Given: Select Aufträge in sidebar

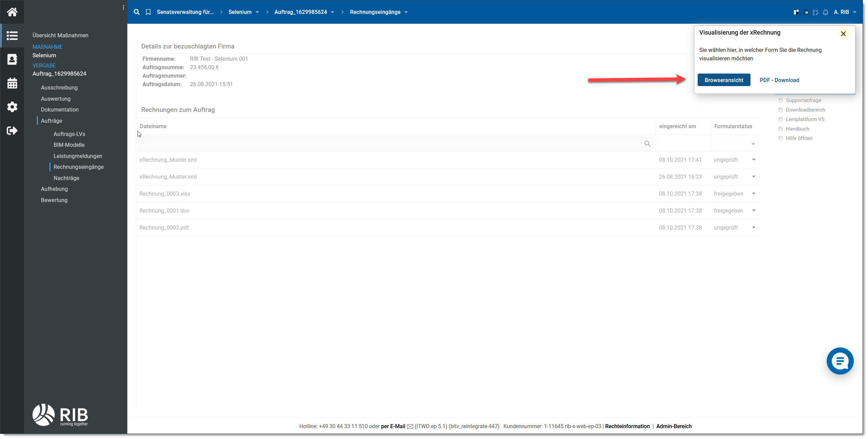Looking at the screenshot, I should click(x=51, y=121).
